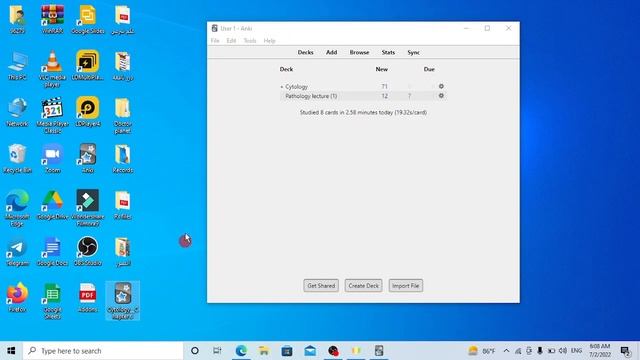
Task: Select Add in Anki's top toolbar
Action: click(x=331, y=53)
